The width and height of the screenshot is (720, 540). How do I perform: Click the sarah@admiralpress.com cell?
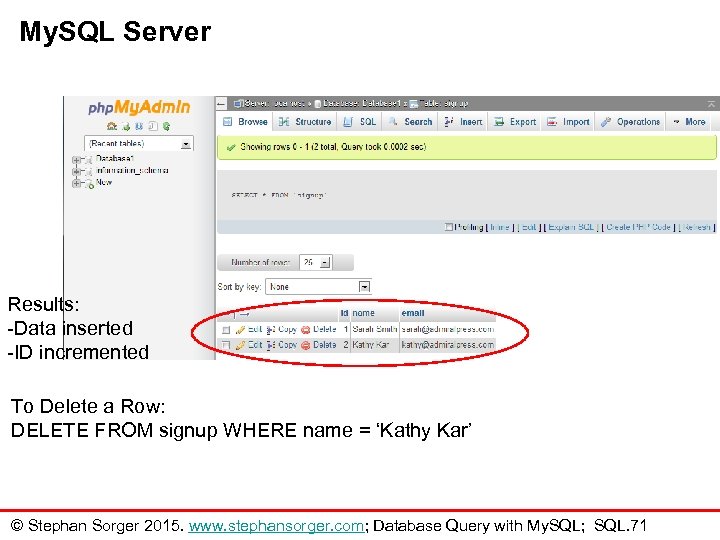tap(448, 330)
